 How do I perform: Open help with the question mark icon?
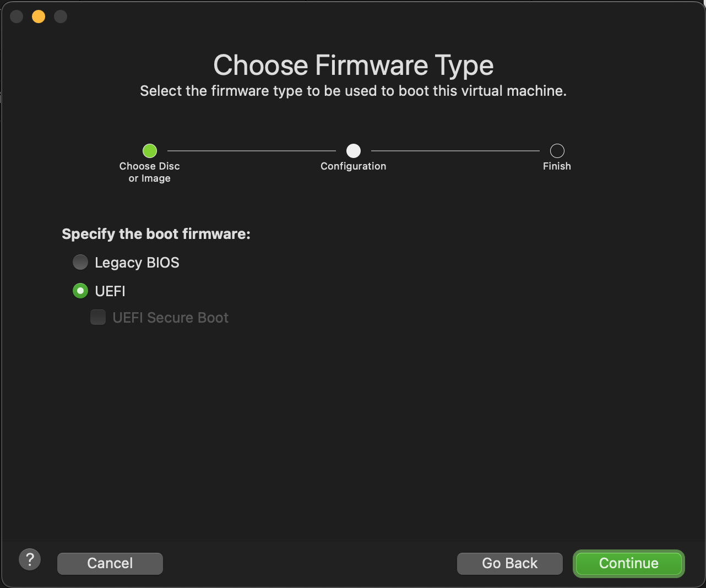pyautogui.click(x=30, y=560)
